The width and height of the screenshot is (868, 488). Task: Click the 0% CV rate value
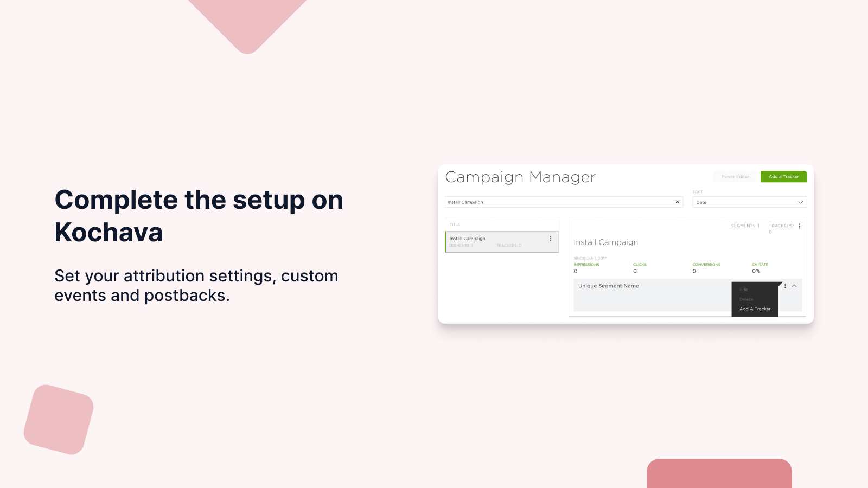(756, 271)
